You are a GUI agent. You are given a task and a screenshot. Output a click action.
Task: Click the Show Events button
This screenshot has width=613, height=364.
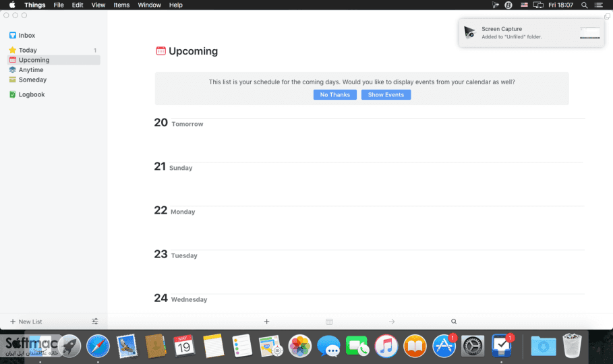386,94
